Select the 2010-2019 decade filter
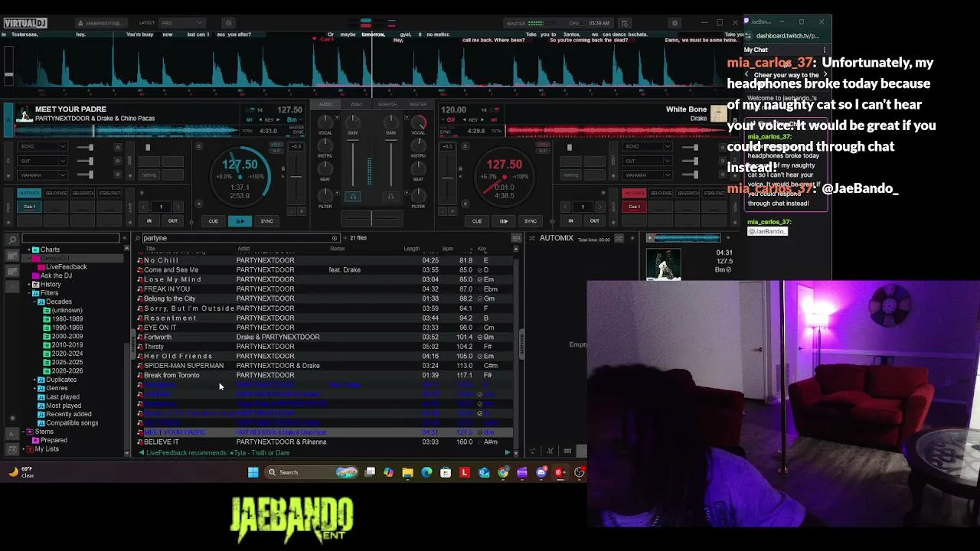The image size is (980, 551). click(x=67, y=345)
